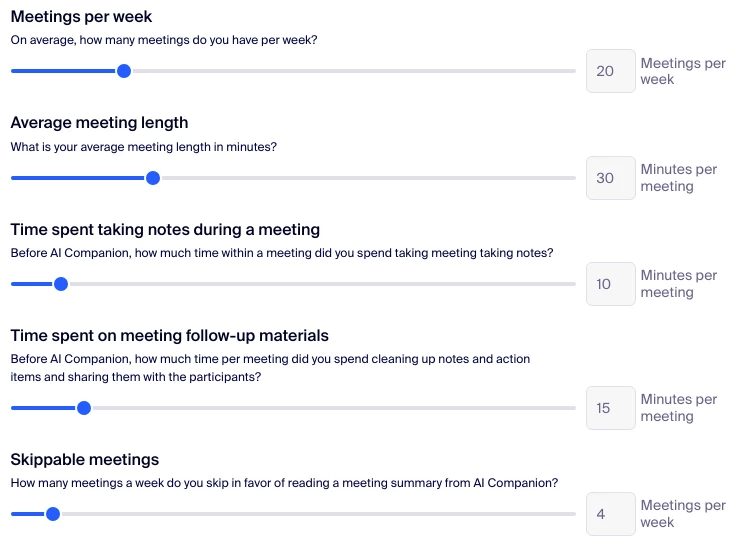Focus the Meetings per week field showing 20
Image resolution: width=733 pixels, height=545 pixels.
tap(610, 71)
